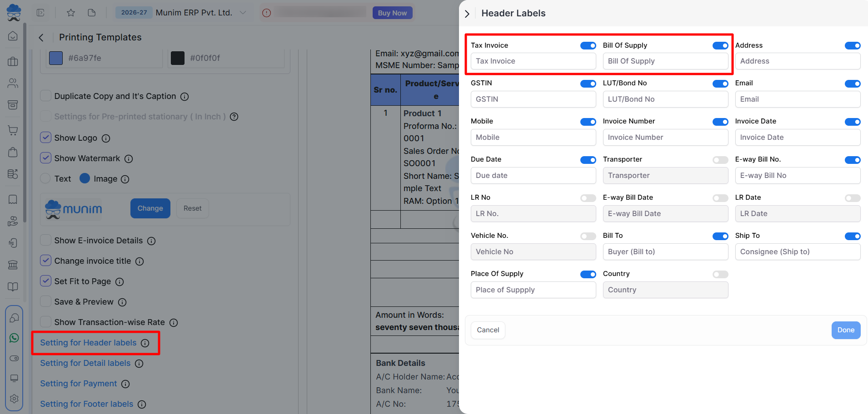868x414 pixels.
Task: Check Duplicate Copy and It's Caption
Action: pyautogui.click(x=45, y=96)
